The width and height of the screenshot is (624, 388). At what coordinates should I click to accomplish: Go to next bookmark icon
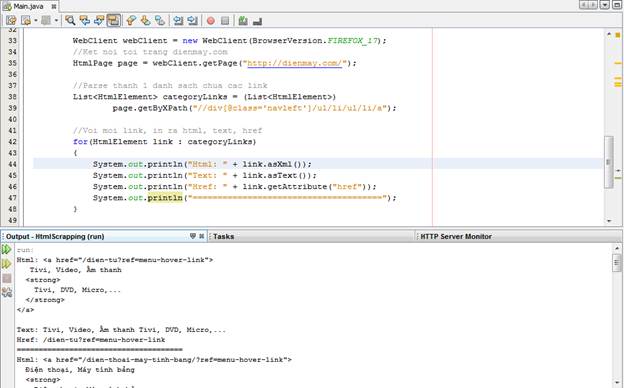click(146, 20)
